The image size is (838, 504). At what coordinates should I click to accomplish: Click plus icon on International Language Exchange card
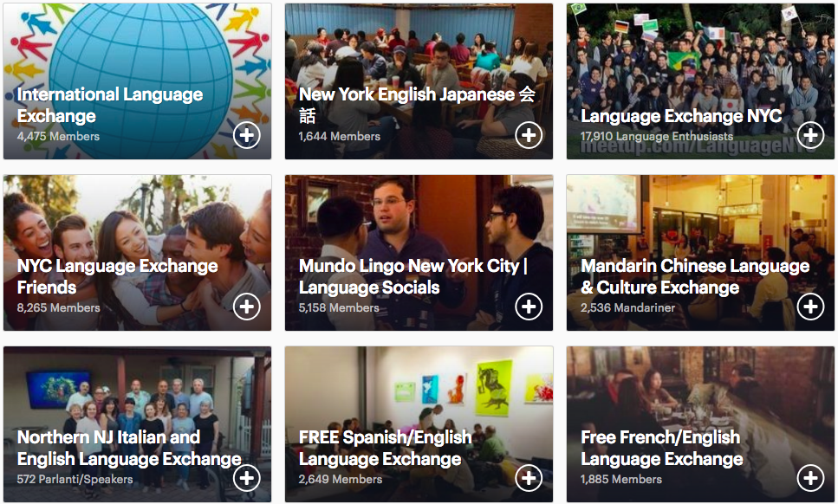247,135
